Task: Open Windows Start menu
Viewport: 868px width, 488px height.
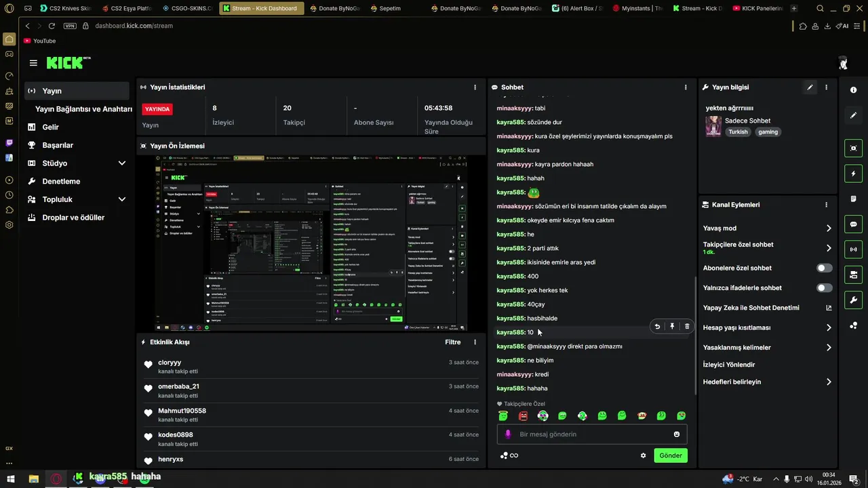Action: (10, 479)
